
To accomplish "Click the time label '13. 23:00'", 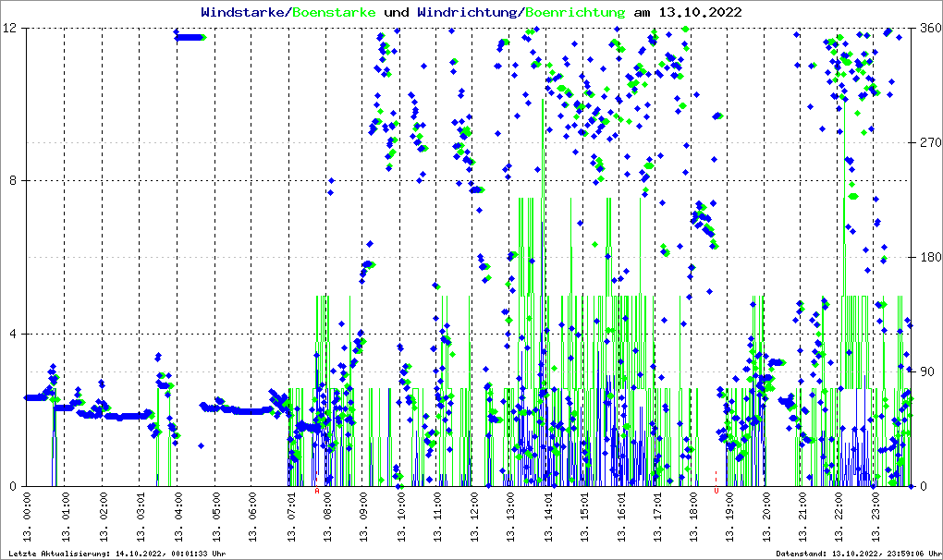I will (x=876, y=517).
